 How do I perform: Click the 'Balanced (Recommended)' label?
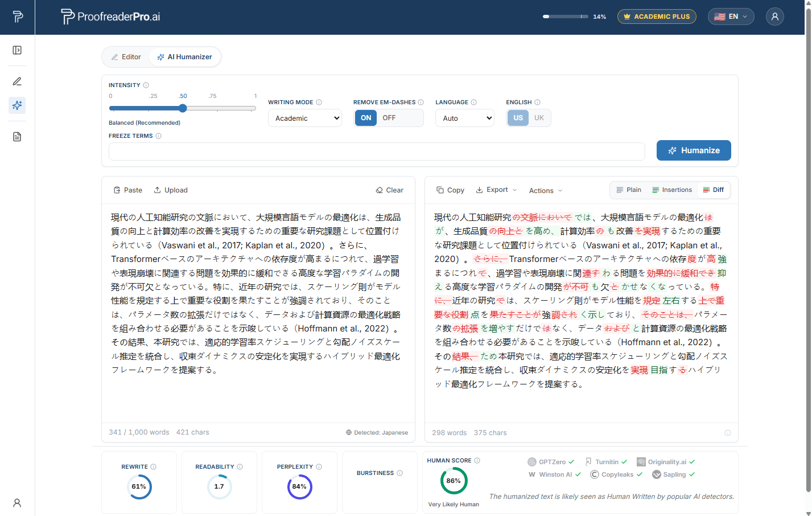point(145,123)
